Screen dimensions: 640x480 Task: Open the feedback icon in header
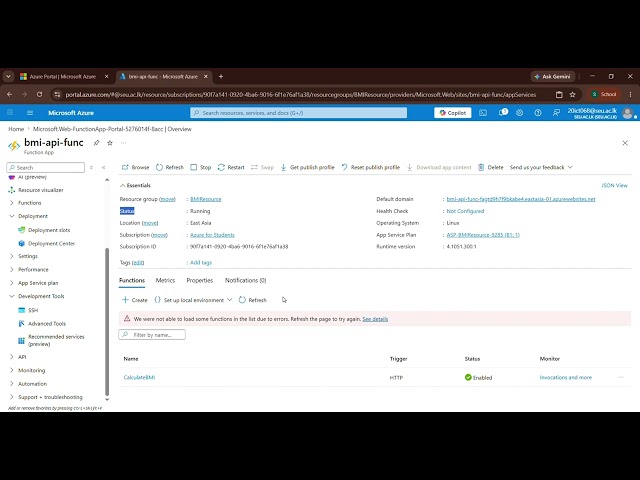coord(556,113)
